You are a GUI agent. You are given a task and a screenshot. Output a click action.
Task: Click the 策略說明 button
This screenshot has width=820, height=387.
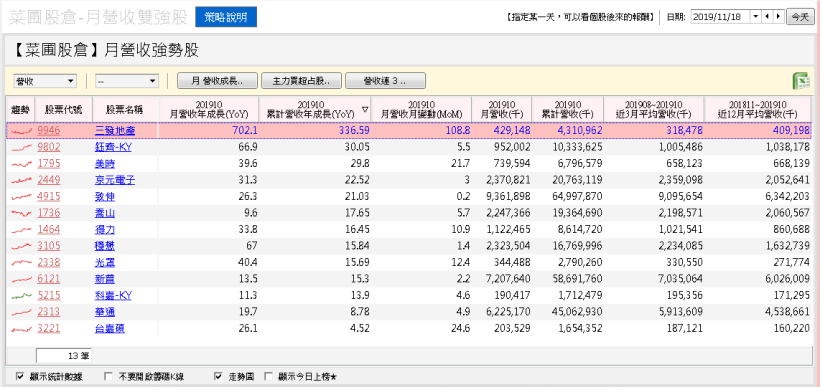pyautogui.click(x=226, y=17)
